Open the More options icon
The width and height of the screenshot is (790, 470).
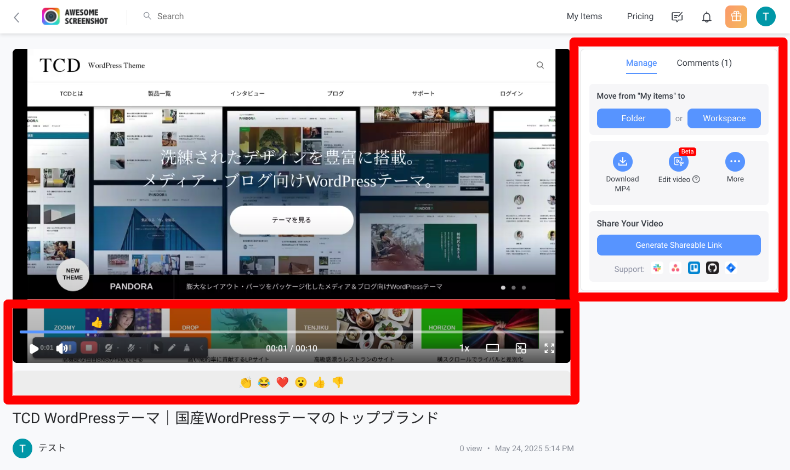735,162
